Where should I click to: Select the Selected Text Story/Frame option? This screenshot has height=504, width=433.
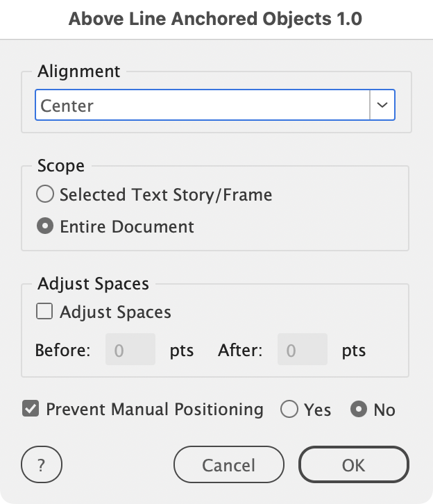tap(45, 195)
